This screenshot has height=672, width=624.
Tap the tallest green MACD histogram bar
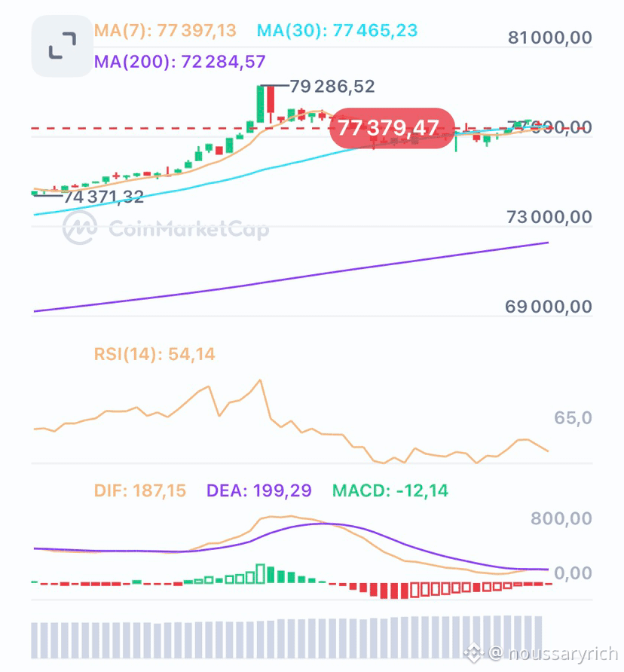click(260, 574)
